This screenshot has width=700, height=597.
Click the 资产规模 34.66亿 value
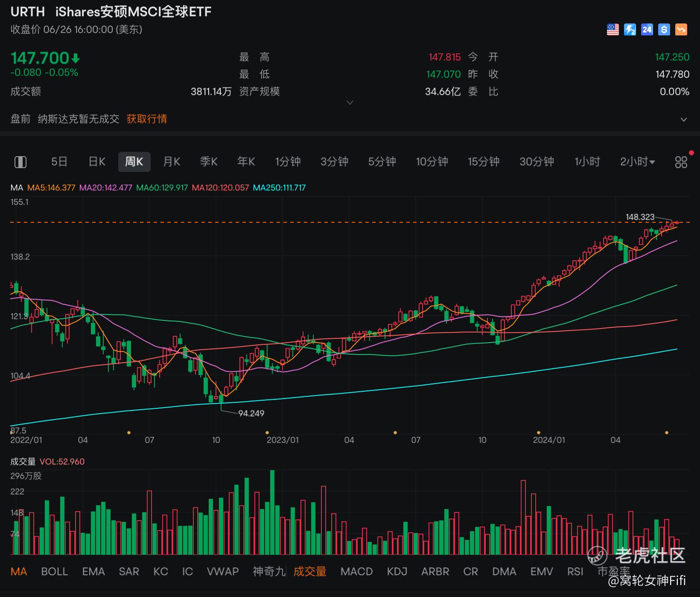click(x=443, y=92)
